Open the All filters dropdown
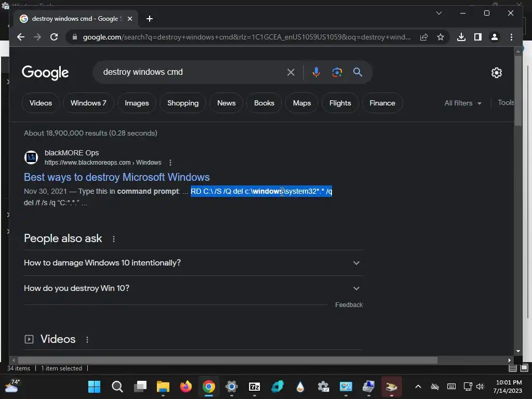532x399 pixels. 463,103
